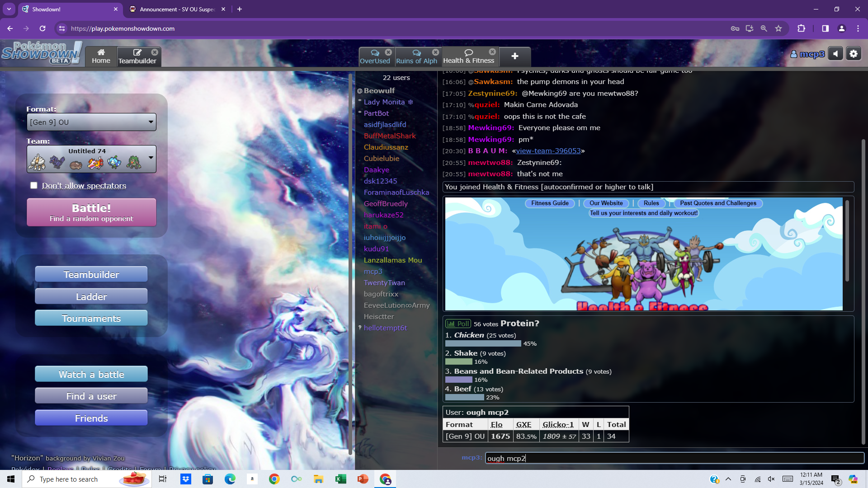Click the Shake poll result bar
The width and height of the screenshot is (868, 488).
458,362
